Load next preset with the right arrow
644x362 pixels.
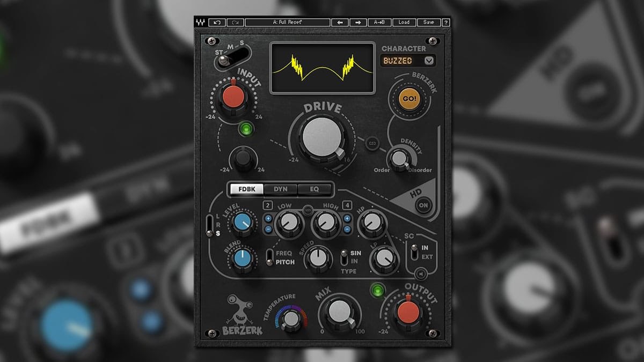point(357,23)
